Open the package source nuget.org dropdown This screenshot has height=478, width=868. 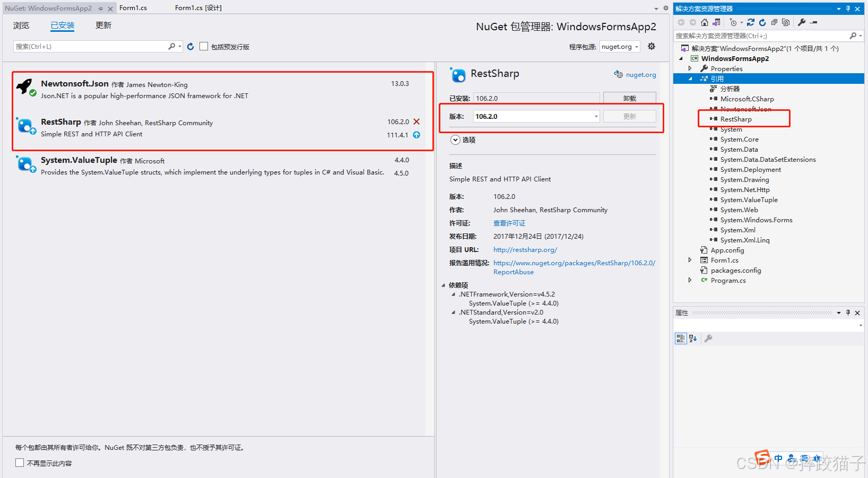[x=620, y=47]
